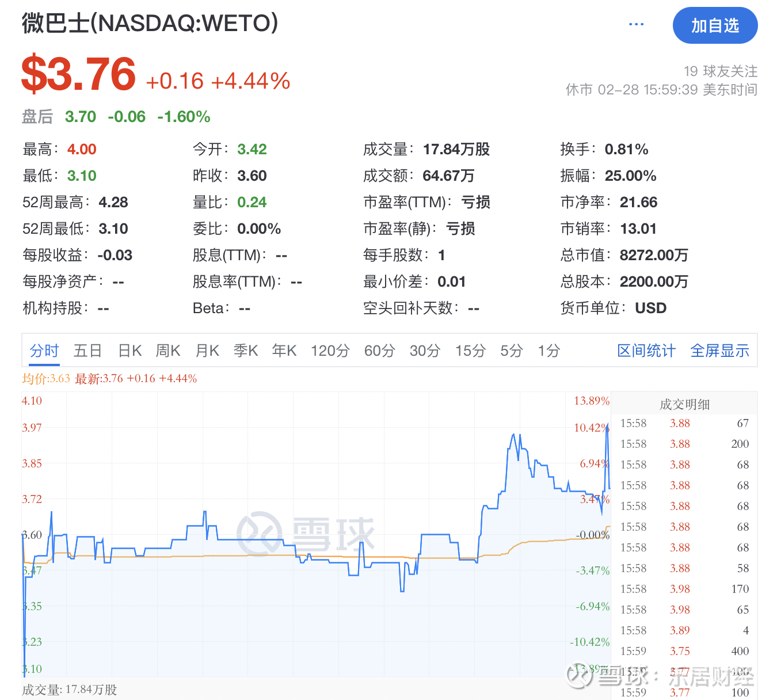
Task: Click the 换手 value 0.81%
Action: point(626,150)
